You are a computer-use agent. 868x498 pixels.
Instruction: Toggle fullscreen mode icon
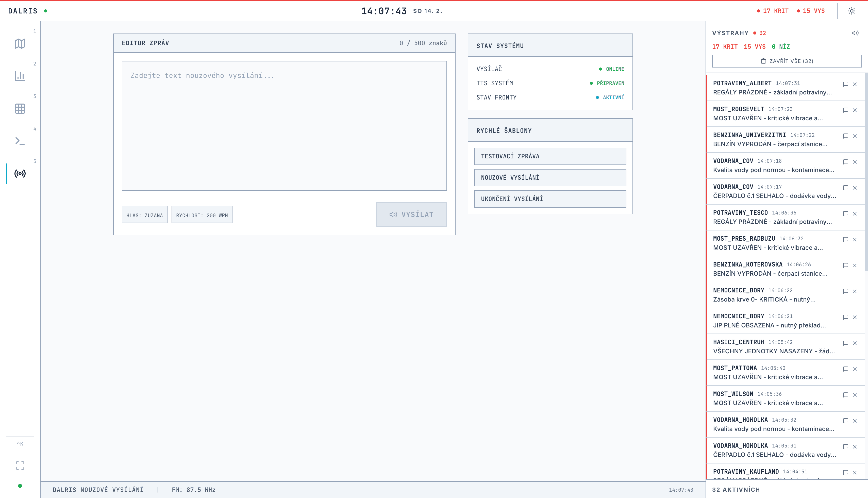[20, 466]
